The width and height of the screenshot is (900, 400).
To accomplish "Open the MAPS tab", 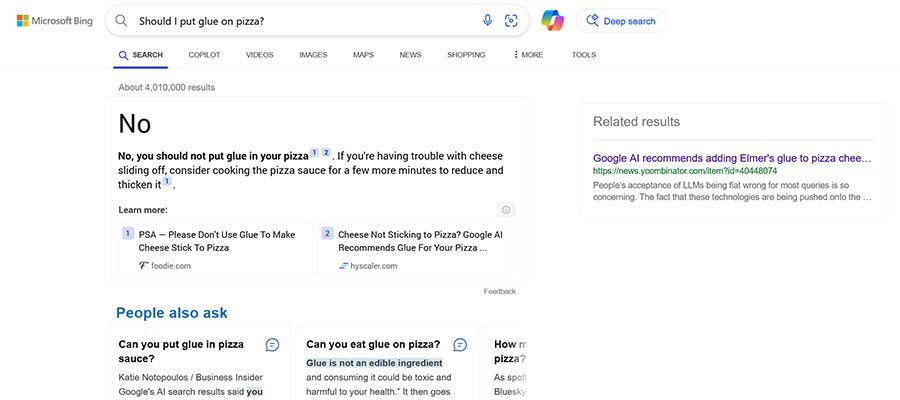I will 363,55.
